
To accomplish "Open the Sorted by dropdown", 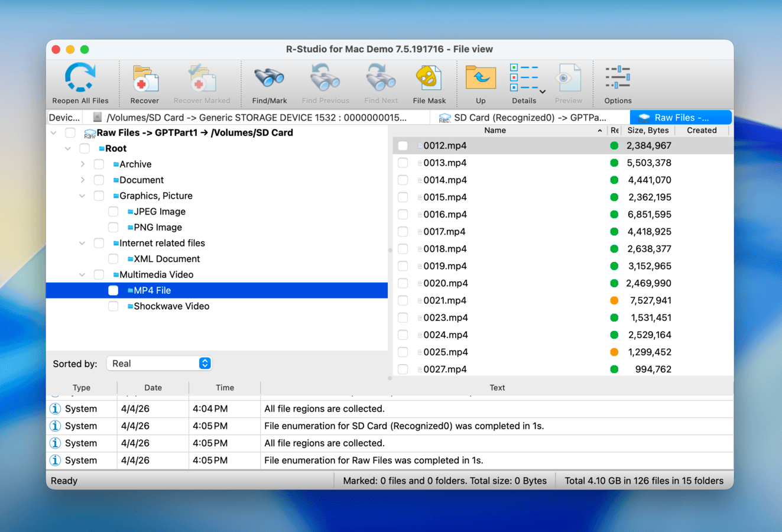I will pyautogui.click(x=158, y=364).
